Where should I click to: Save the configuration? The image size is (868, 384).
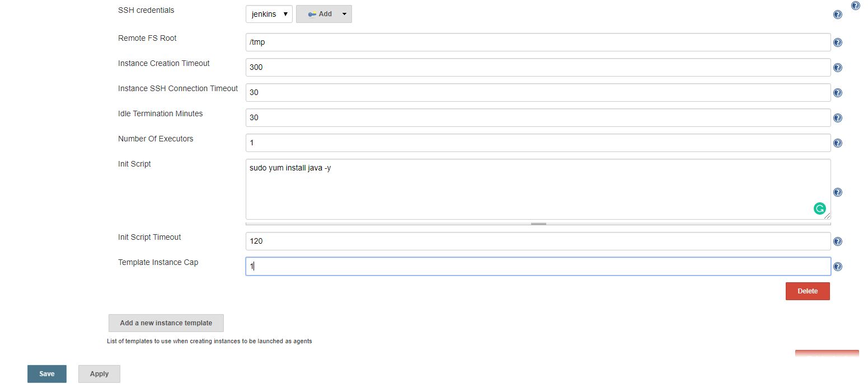click(47, 374)
